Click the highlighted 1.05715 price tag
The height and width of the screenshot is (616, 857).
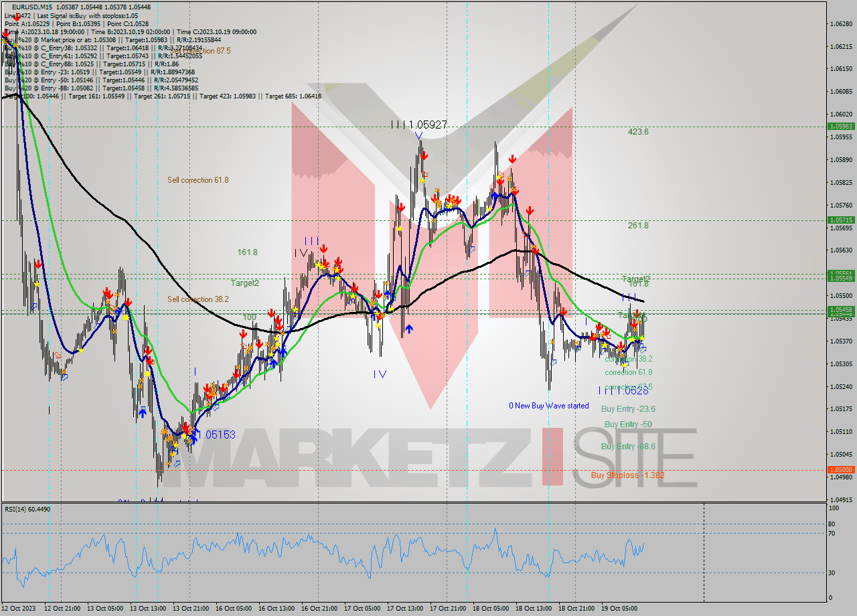841,220
